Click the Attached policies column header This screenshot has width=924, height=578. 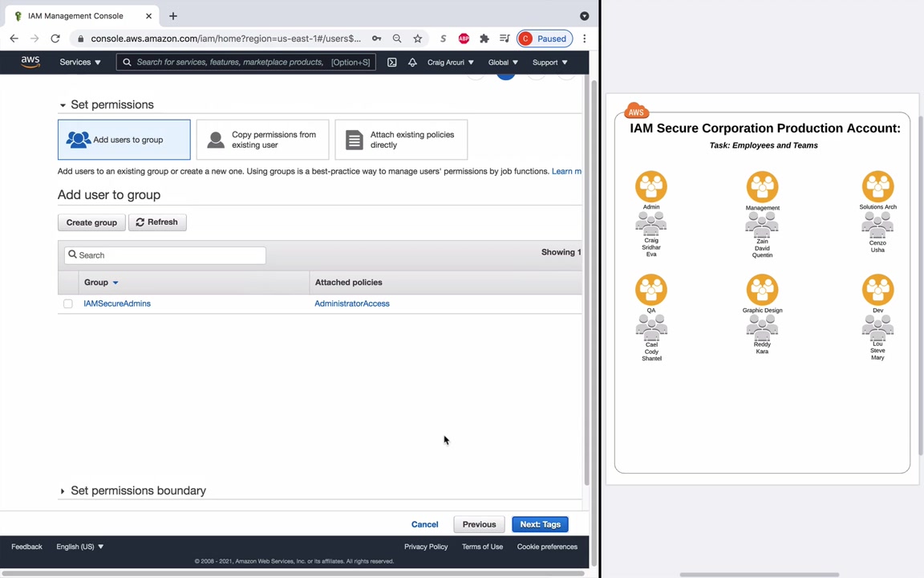[348, 283]
